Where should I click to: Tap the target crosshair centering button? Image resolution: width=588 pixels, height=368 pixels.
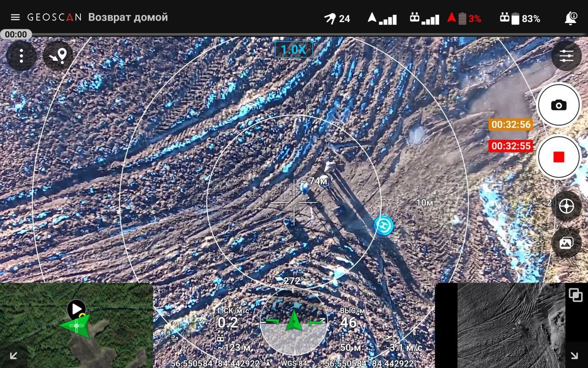pos(566,206)
